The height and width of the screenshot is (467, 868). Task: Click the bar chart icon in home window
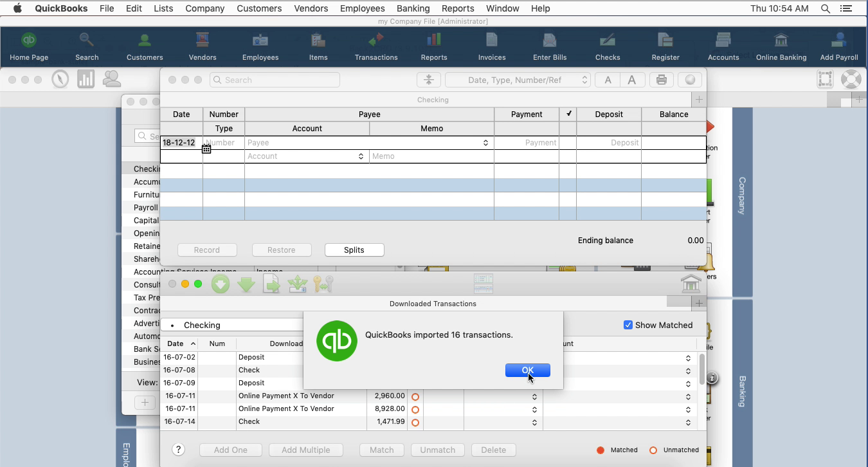86,79
